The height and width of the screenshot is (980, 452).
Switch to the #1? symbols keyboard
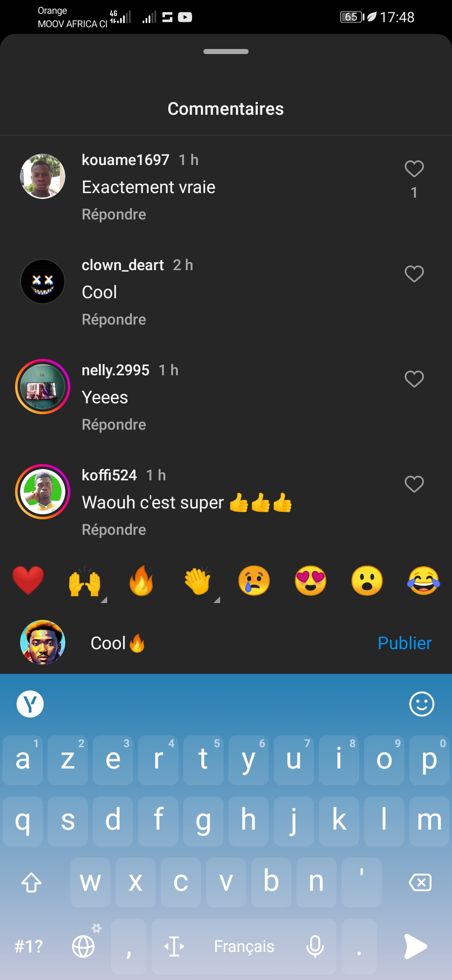[x=28, y=946]
